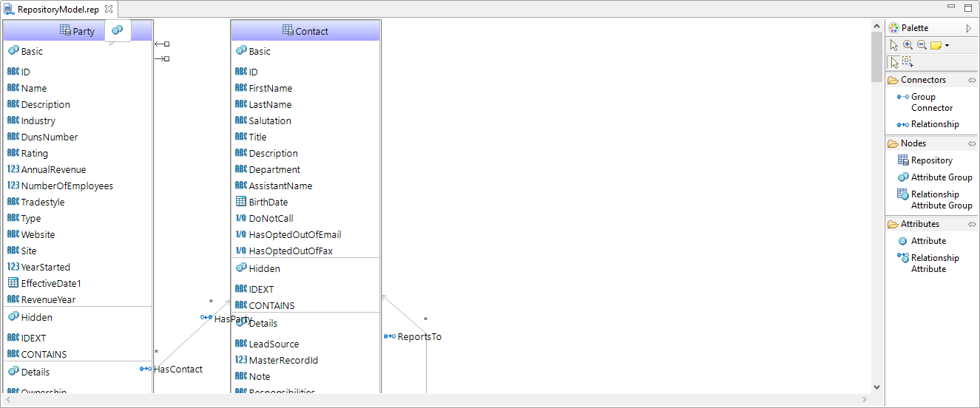Open the Note tool dropdown arrow
This screenshot has width=980, height=408.
click(x=947, y=46)
